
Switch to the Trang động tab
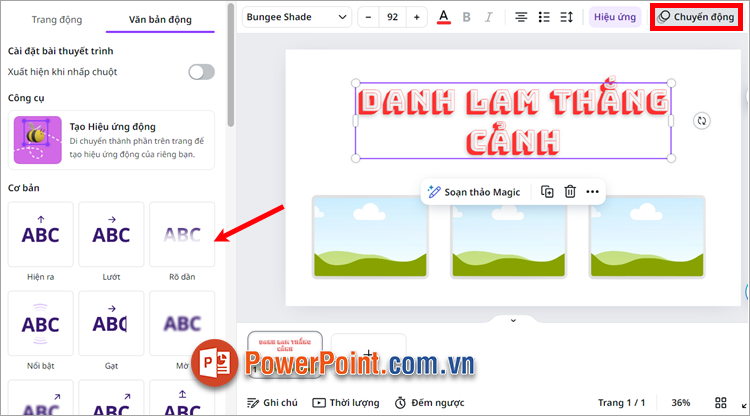pyautogui.click(x=57, y=19)
